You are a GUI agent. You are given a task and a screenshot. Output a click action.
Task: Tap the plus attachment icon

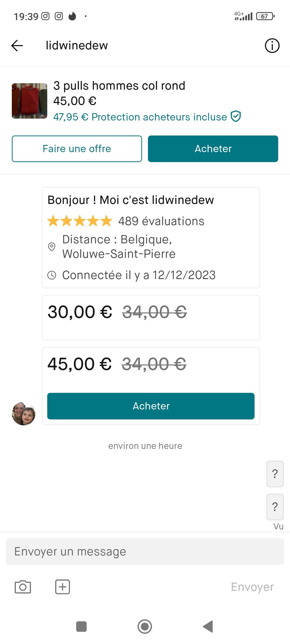click(x=63, y=587)
